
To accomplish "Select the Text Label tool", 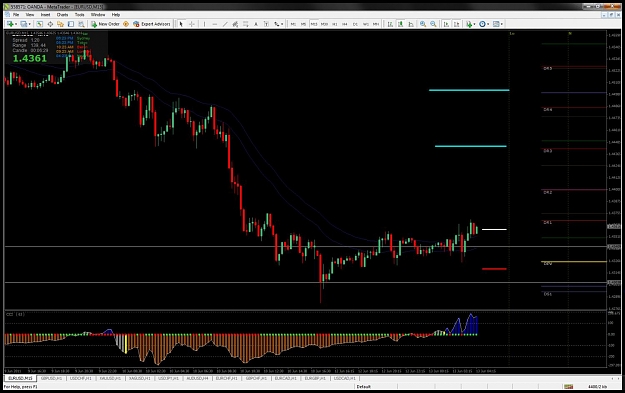I will pyautogui.click(x=266, y=24).
